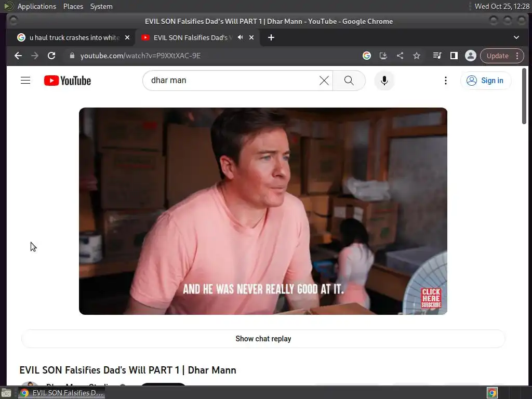The height and width of the screenshot is (399, 532).
Task: Open the YouTube hamburger guide menu
Action: pos(25,81)
